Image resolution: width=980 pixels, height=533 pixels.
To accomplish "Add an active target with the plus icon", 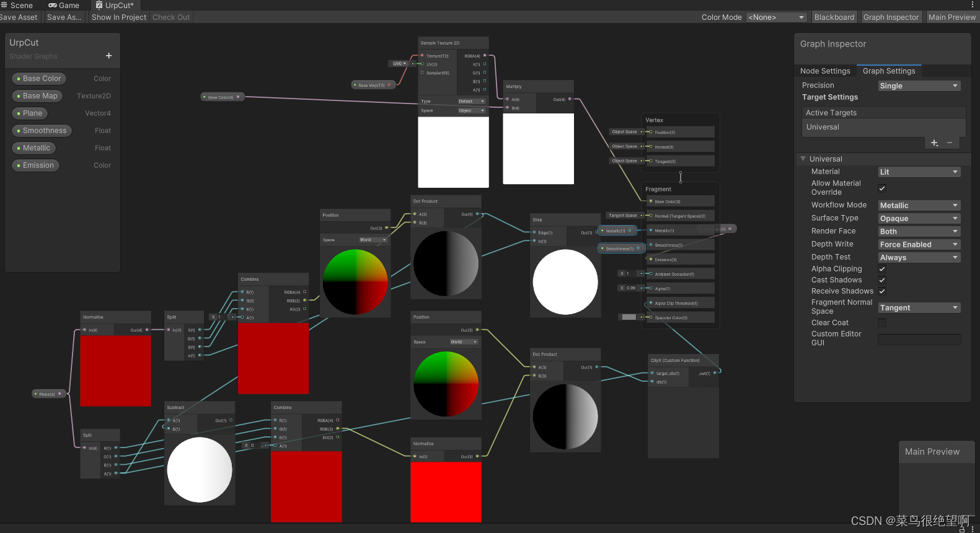I will tap(935, 143).
